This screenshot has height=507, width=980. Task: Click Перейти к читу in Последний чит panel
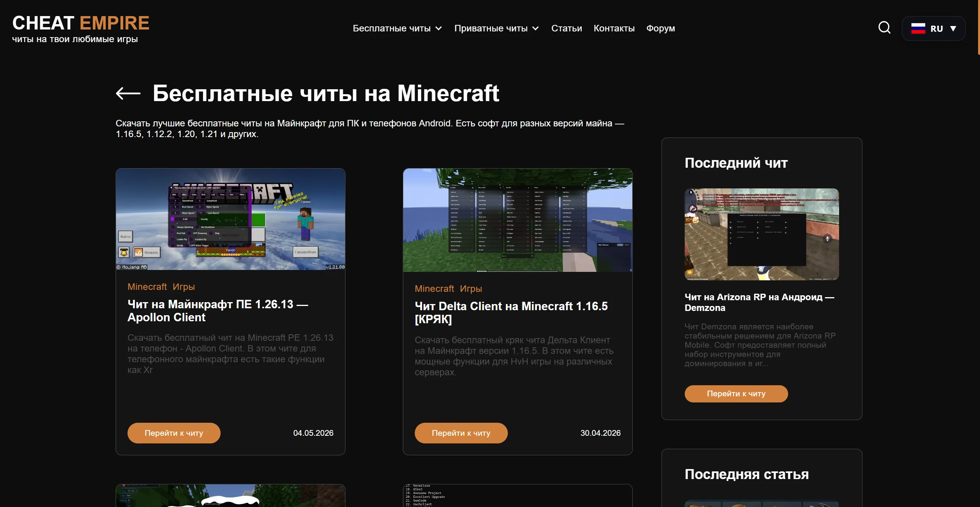coord(736,394)
